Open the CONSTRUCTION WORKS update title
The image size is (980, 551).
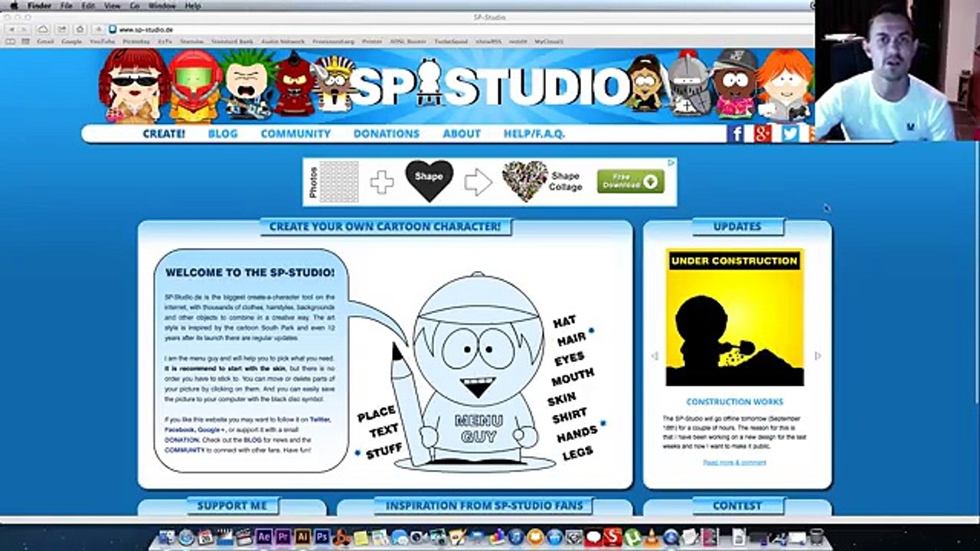[735, 402]
